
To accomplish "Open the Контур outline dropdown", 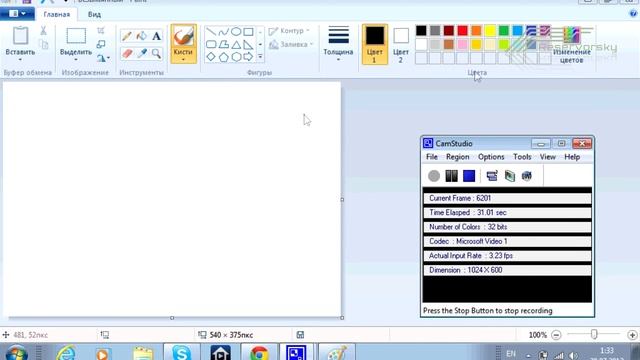I will tap(289, 31).
